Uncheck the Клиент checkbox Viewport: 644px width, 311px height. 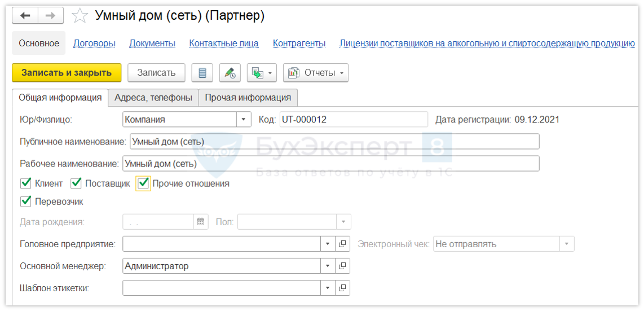coord(25,183)
